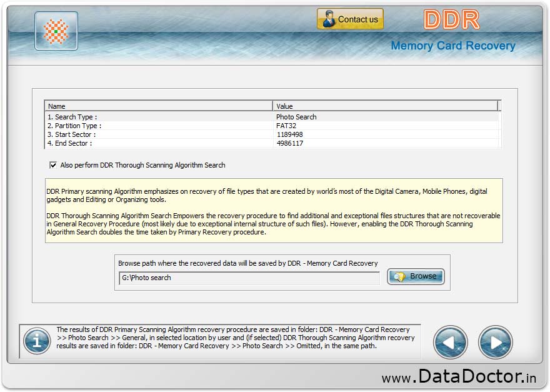This screenshot has width=550, height=392.
Task: Open the Contact us button
Action: click(350, 19)
